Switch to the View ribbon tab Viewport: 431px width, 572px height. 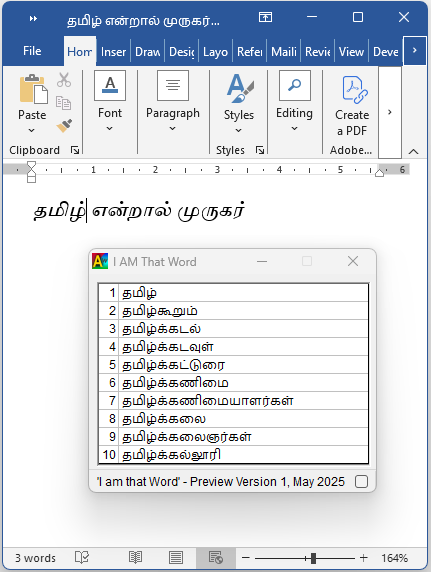pos(351,52)
